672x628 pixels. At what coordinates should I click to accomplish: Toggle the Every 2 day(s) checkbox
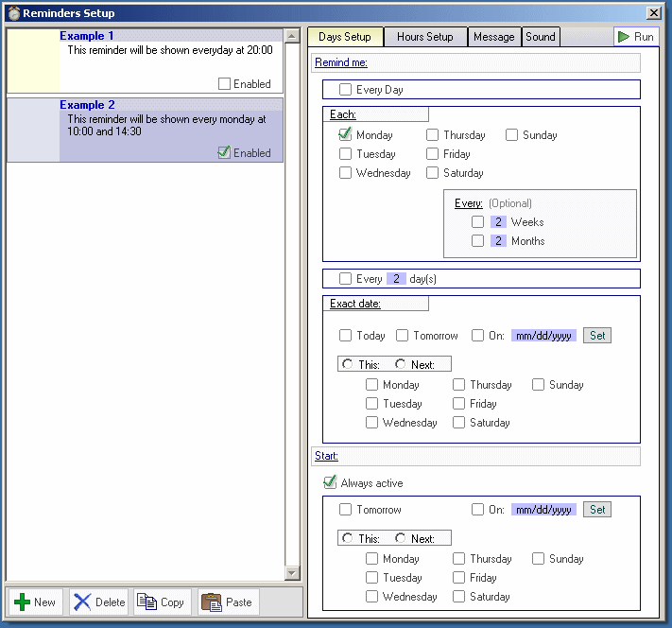(x=345, y=279)
